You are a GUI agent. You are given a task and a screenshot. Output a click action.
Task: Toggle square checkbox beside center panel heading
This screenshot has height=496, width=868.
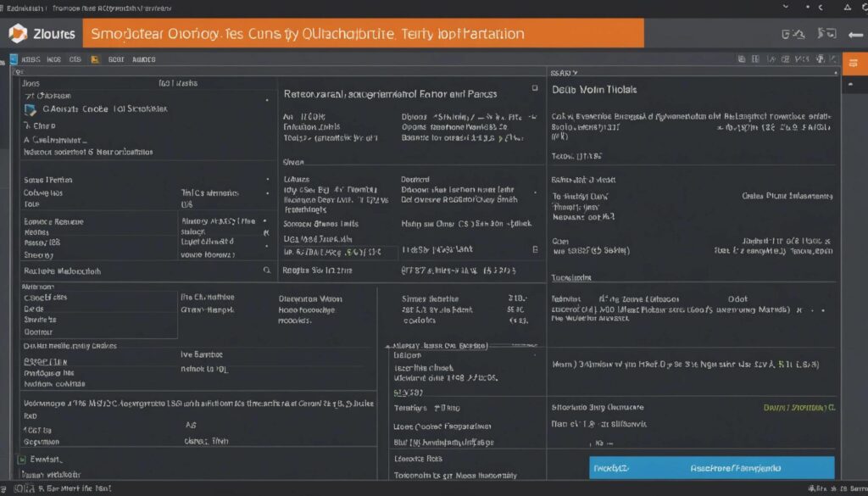(x=534, y=88)
